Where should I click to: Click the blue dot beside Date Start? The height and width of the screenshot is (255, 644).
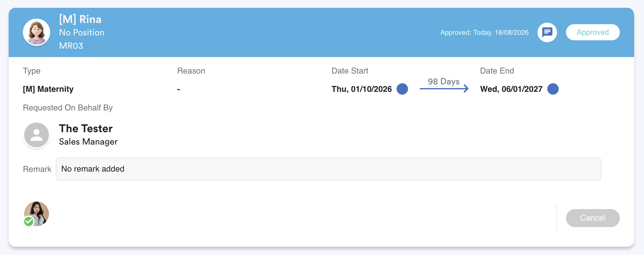pyautogui.click(x=402, y=89)
